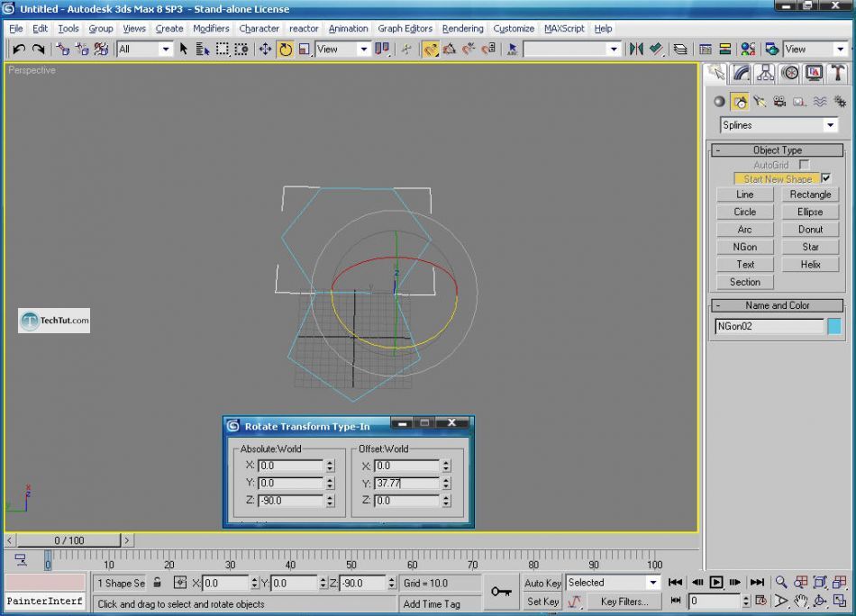856x616 pixels.
Task: Toggle the Percent Snap button
Action: pyautogui.click(x=469, y=50)
